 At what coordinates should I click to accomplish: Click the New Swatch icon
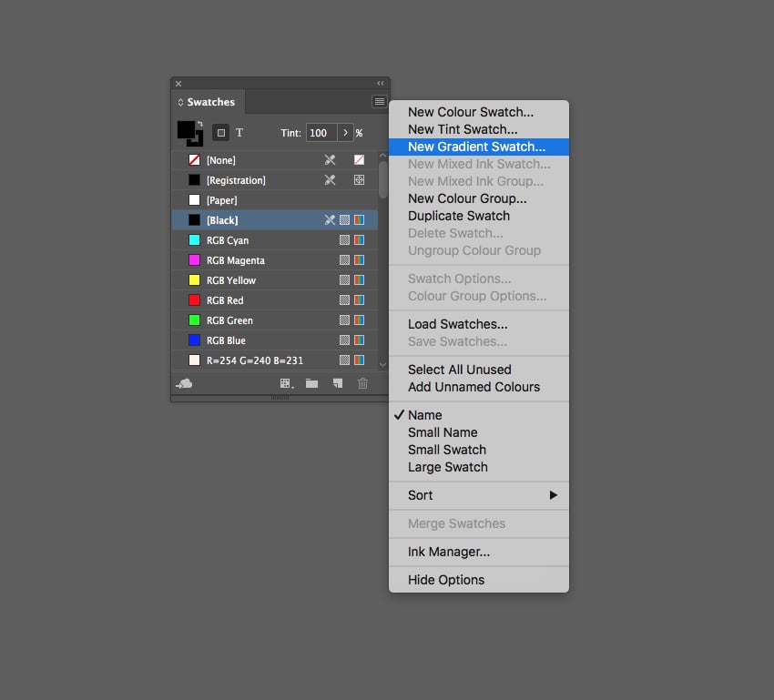pos(337,384)
